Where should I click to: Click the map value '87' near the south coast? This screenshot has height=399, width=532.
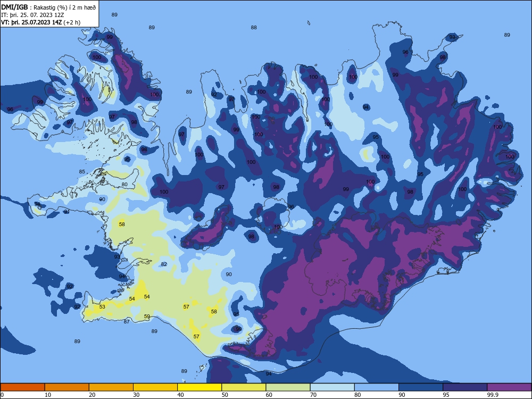tap(127, 322)
